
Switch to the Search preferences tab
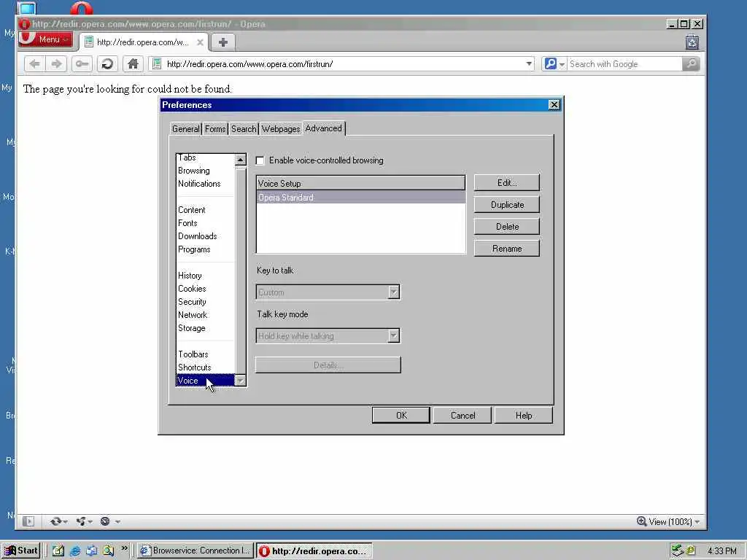click(244, 129)
